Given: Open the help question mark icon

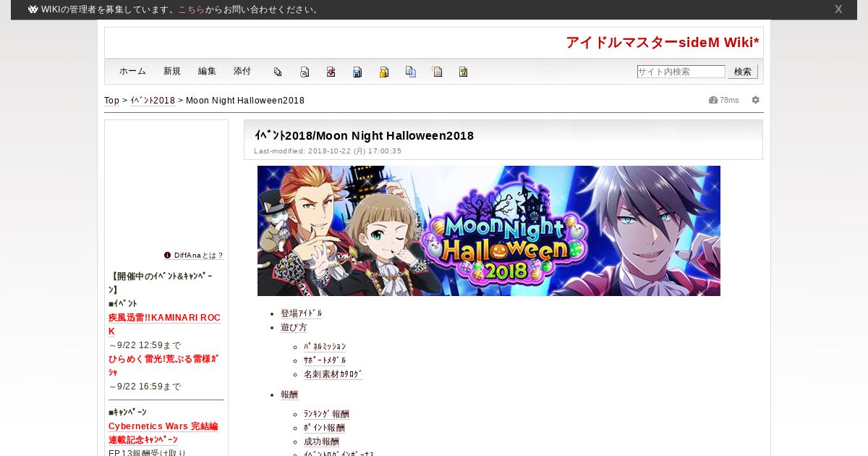Looking at the screenshot, I should [x=464, y=72].
